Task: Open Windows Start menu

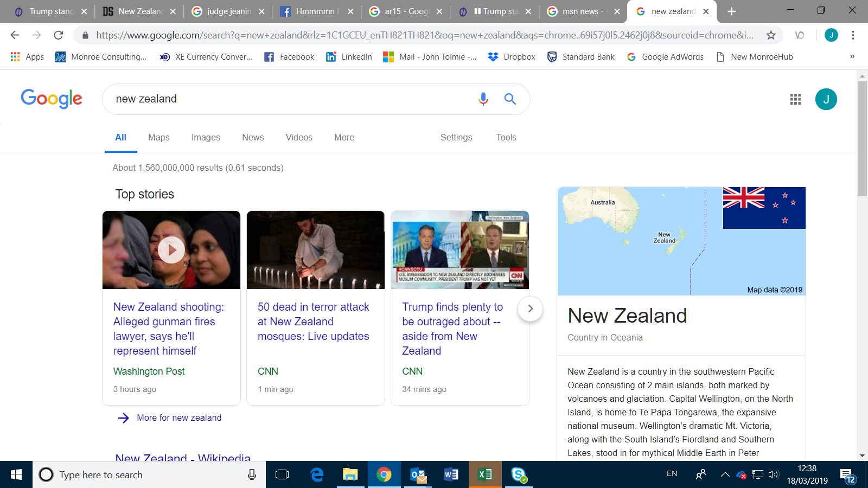Action: click(16, 474)
